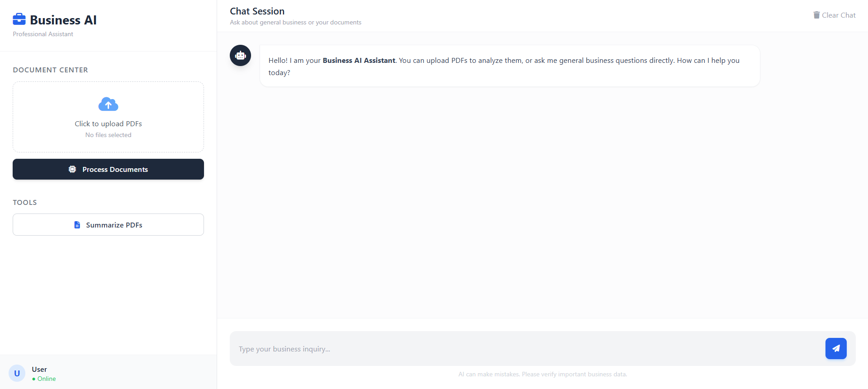Click the chip icon on Process Documents
868x389 pixels.
pos(72,169)
